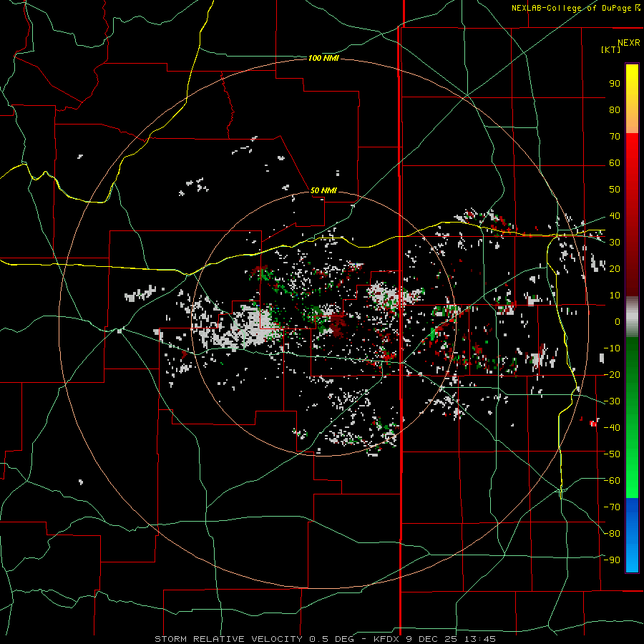Click the -20 value on velocity scale

[612, 375]
